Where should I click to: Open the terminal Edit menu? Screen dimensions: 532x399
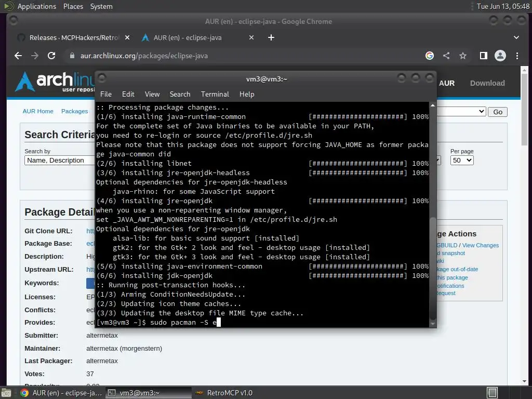128,95
